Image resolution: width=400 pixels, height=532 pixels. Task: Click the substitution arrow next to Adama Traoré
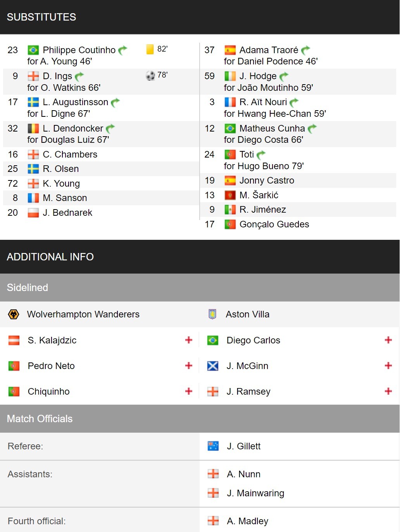click(305, 50)
